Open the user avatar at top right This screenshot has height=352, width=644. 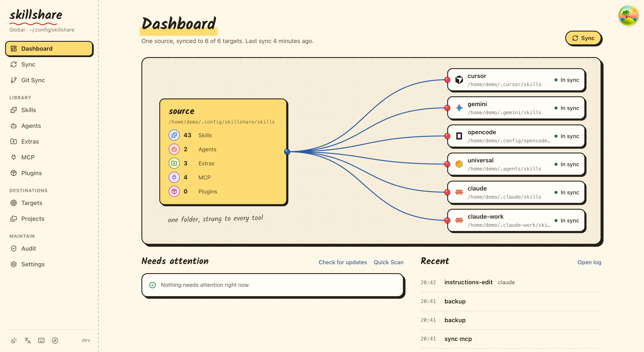click(x=628, y=16)
